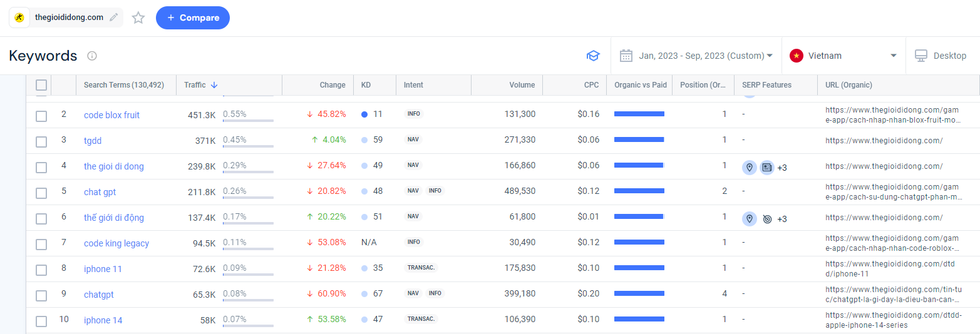Click news SERP icon for the gioi di dong
Viewport: 980px width, 334px height.
[x=767, y=167]
